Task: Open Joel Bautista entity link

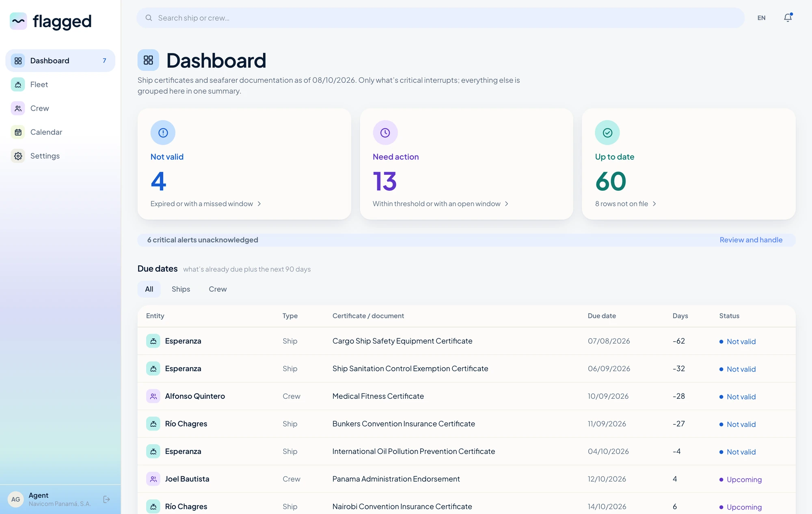Action: tap(187, 479)
